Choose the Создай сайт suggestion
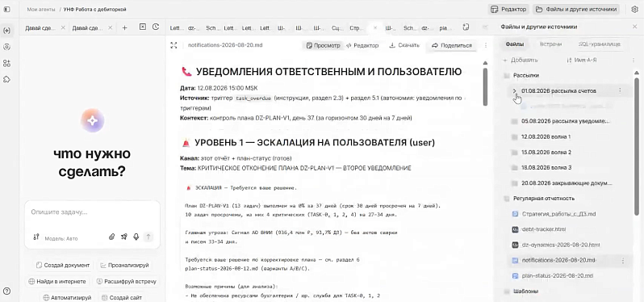This screenshot has width=644, height=302. pos(123,297)
